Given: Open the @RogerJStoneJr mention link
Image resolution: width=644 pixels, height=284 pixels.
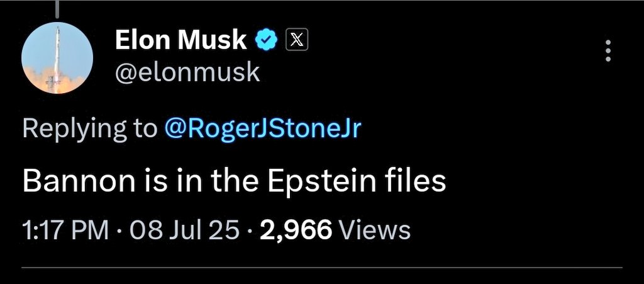Looking at the screenshot, I should 263,129.
